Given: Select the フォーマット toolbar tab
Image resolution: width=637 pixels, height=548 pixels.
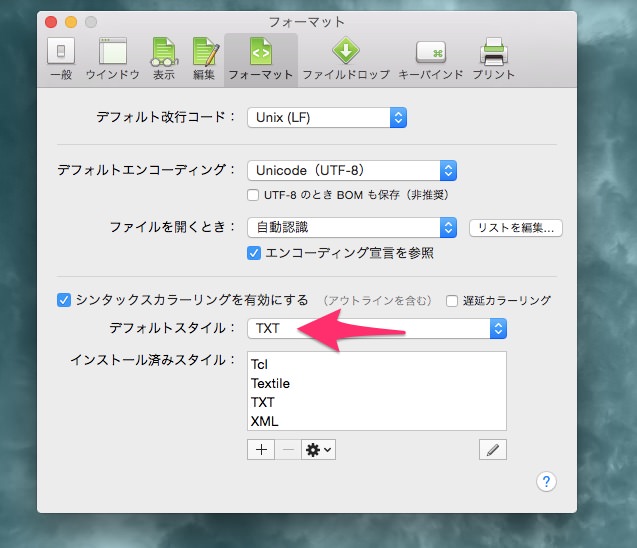Looking at the screenshot, I should pyautogui.click(x=260, y=59).
